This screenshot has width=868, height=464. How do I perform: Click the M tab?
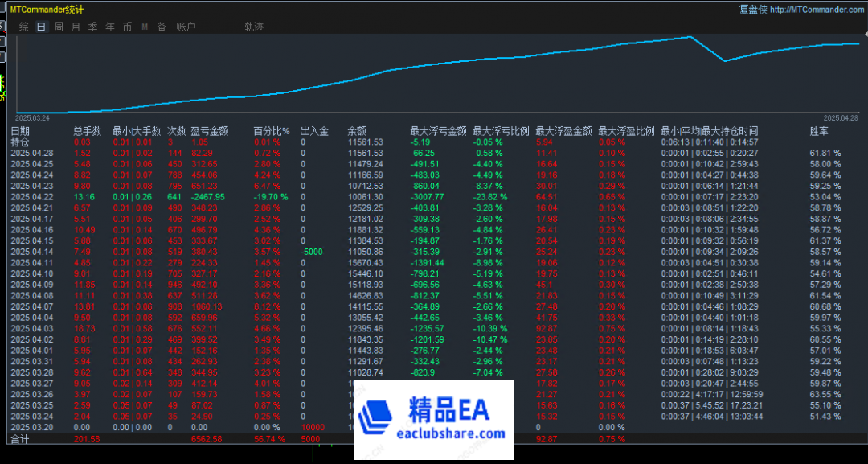pos(145,27)
